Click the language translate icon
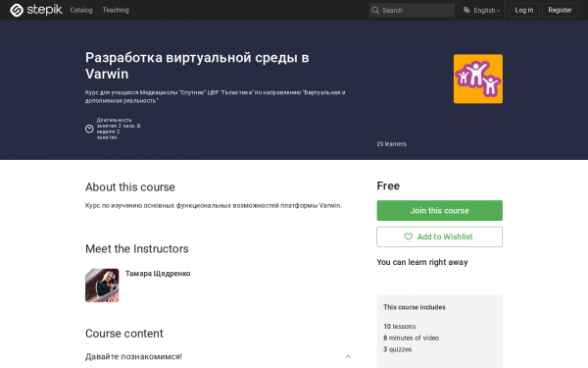The width and height of the screenshot is (588, 368). click(466, 10)
